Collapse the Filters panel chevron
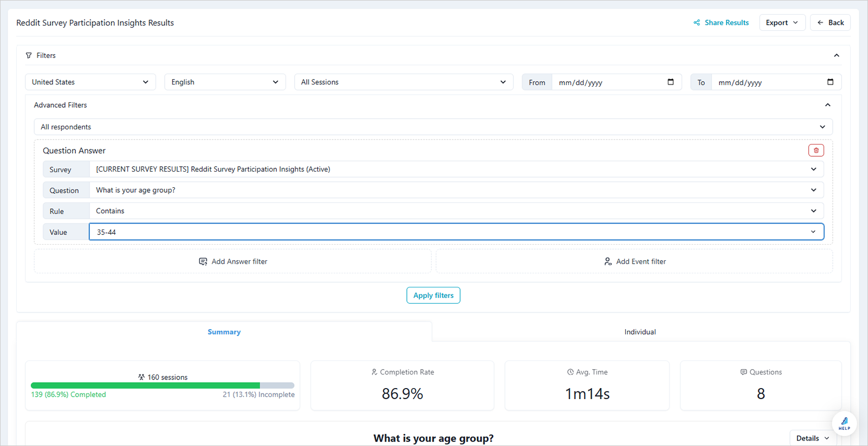Image resolution: width=868 pixels, height=446 pixels. (x=837, y=55)
